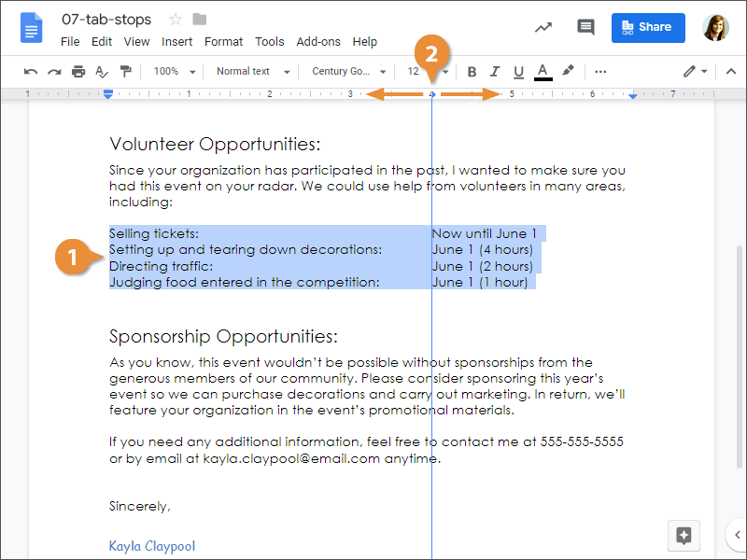Open the highlight color tool
Screen dimensions: 747x560
568,71
